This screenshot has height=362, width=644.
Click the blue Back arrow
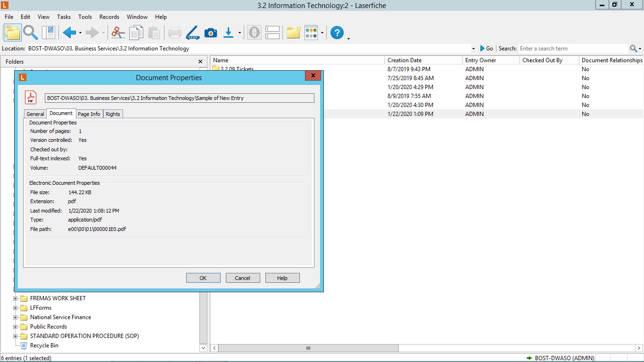point(69,33)
